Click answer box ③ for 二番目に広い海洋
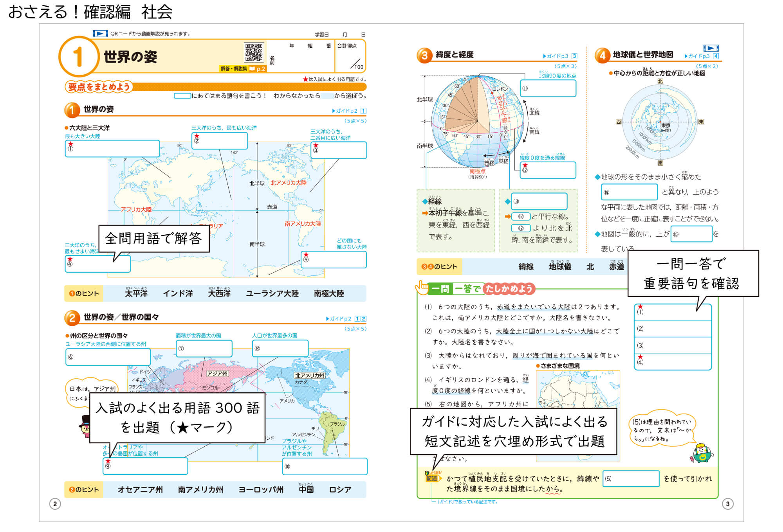Image resolution: width=783 pixels, height=532 pixels. 339,150
